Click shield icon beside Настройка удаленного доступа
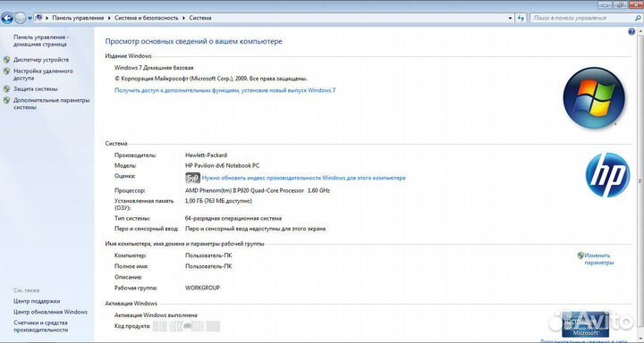644x343 pixels. point(6,71)
